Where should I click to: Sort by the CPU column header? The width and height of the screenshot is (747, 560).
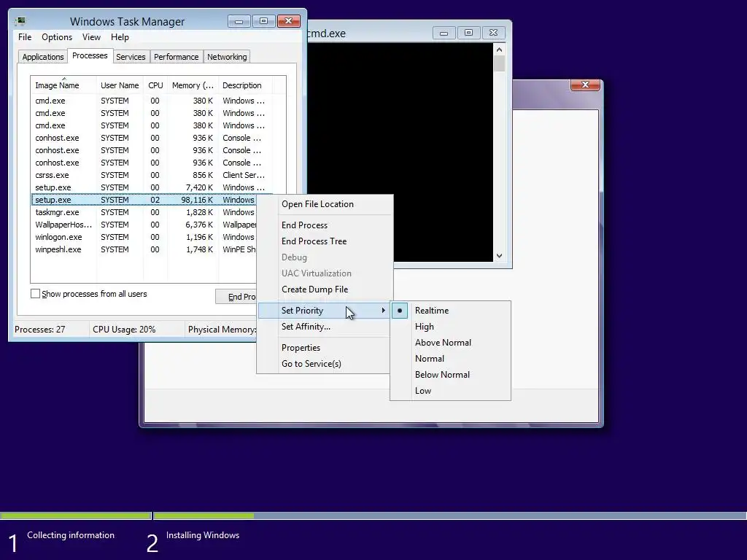coord(155,85)
